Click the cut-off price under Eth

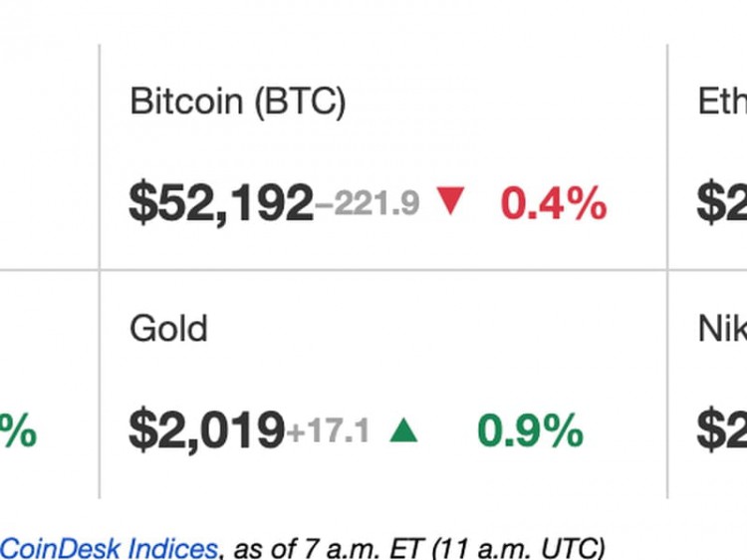[x=722, y=203]
